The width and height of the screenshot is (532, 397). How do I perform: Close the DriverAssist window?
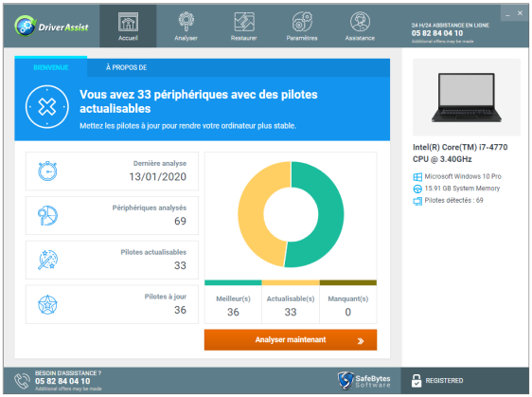pos(520,13)
